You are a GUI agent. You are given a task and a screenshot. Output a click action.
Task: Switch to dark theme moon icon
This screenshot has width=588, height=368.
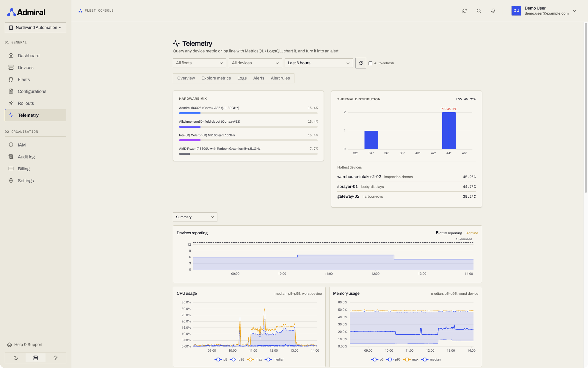tap(16, 358)
